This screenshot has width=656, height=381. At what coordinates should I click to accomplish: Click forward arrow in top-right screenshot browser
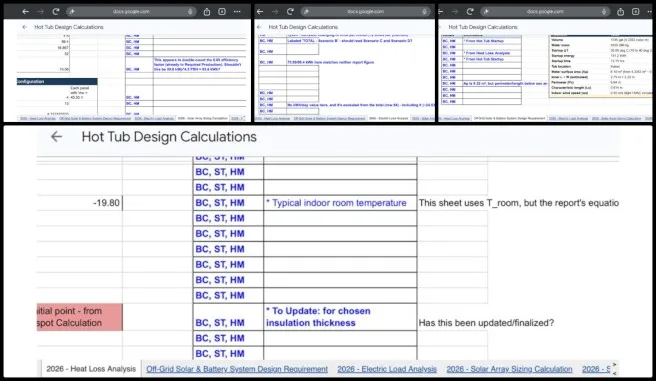tap(455, 12)
